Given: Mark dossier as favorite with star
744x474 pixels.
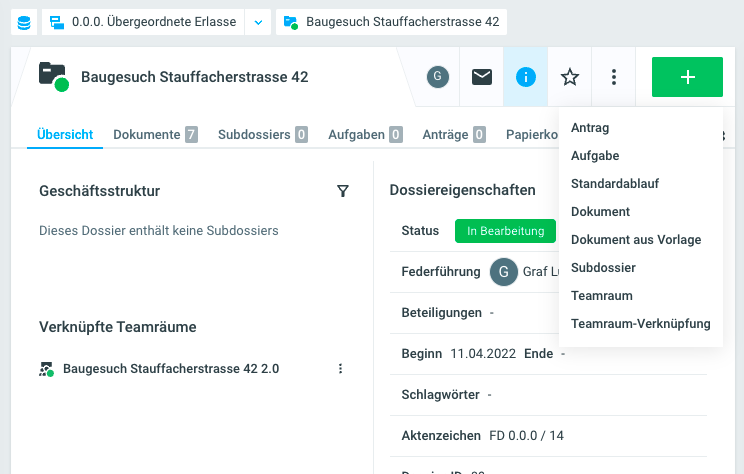Looking at the screenshot, I should [x=570, y=77].
